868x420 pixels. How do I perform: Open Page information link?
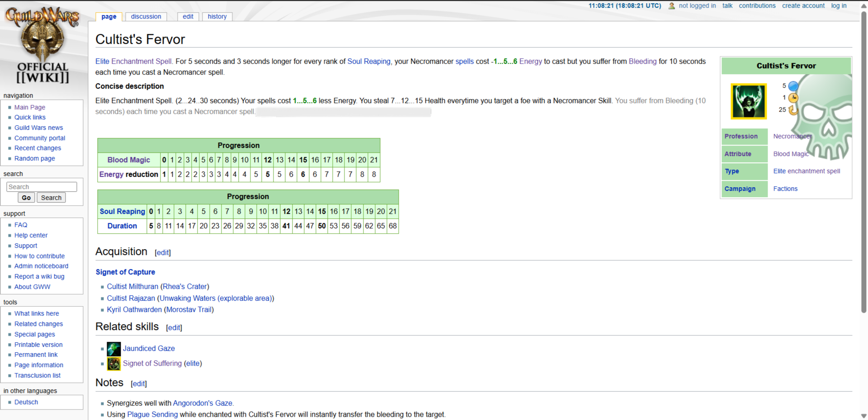click(x=39, y=365)
